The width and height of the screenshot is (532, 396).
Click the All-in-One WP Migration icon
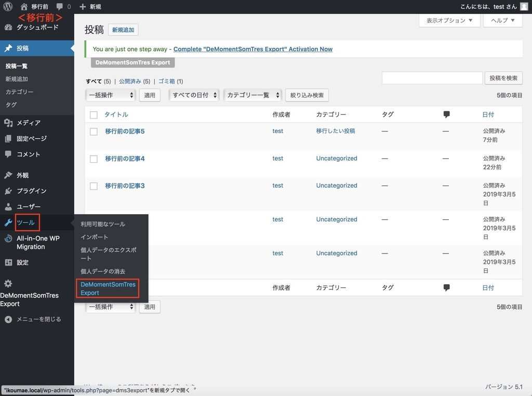pos(8,239)
